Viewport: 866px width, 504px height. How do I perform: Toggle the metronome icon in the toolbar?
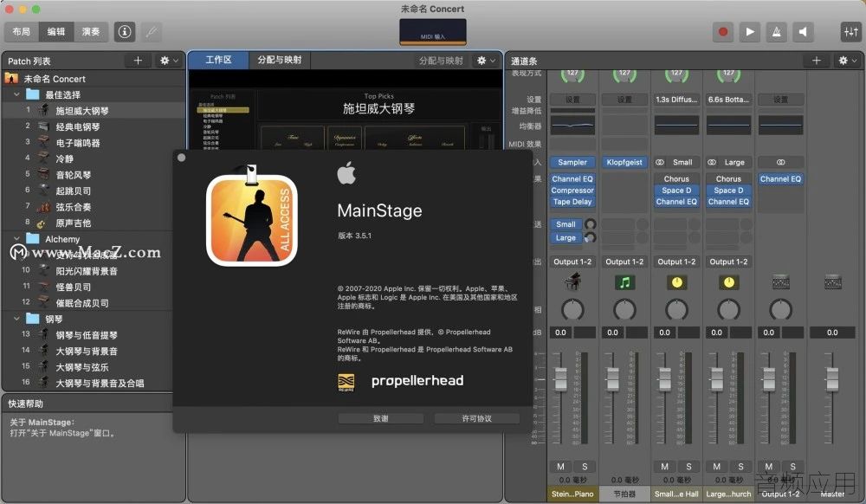tap(776, 32)
